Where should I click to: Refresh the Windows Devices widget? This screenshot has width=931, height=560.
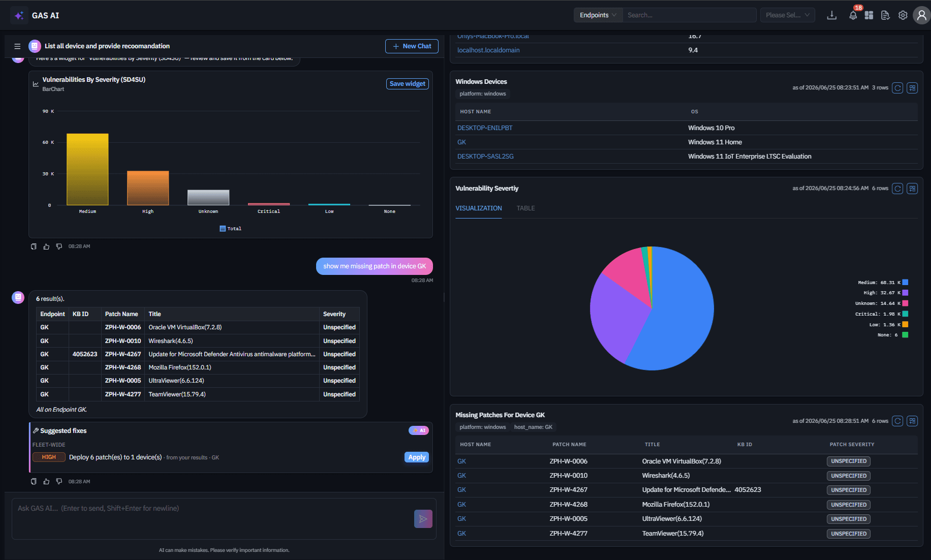click(898, 88)
